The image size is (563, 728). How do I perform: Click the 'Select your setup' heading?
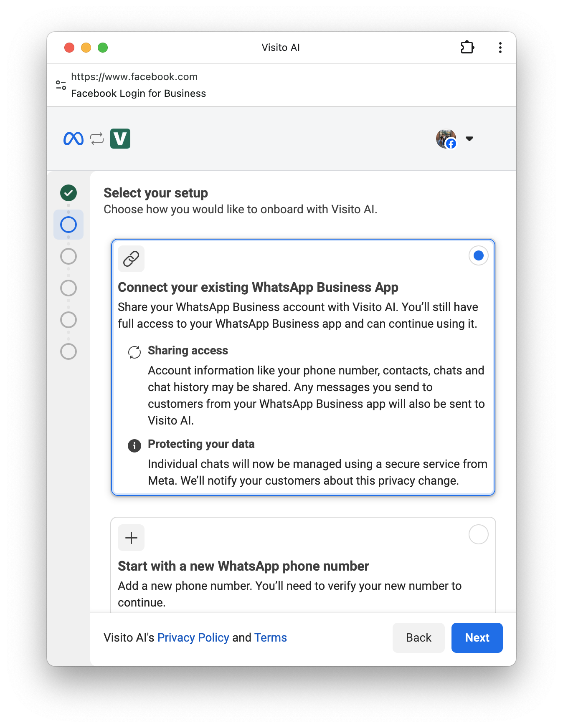(156, 193)
